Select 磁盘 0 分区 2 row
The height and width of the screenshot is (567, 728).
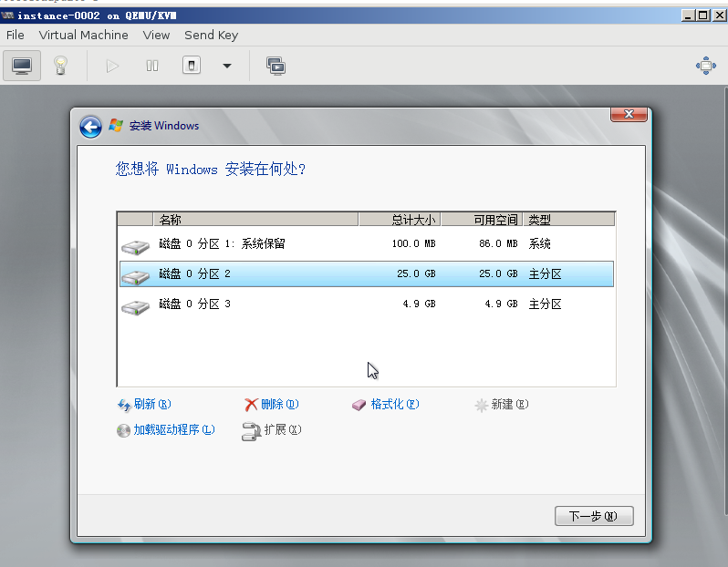click(x=367, y=273)
